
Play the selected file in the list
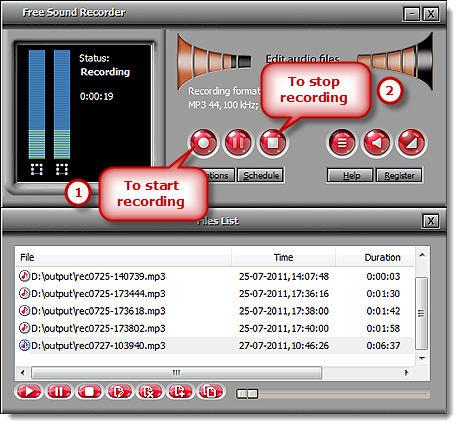click(29, 391)
